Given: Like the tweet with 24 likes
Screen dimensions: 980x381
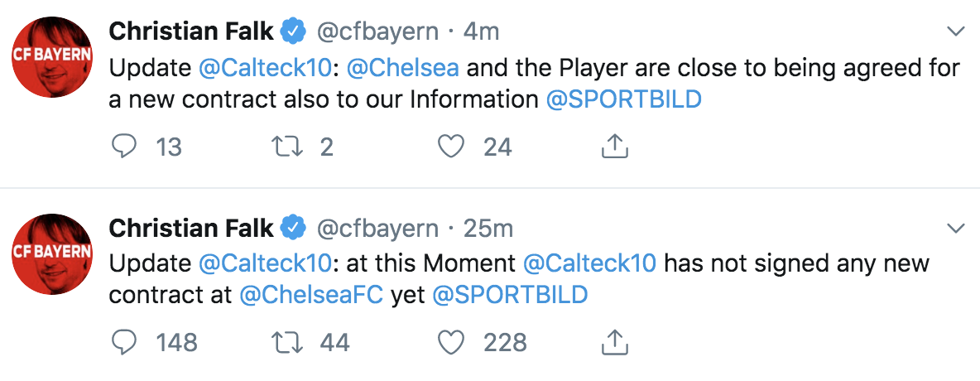Looking at the screenshot, I should point(451,147).
